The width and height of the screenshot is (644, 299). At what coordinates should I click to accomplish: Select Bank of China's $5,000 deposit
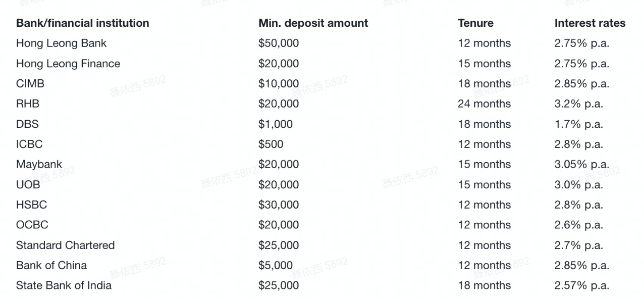275,266
